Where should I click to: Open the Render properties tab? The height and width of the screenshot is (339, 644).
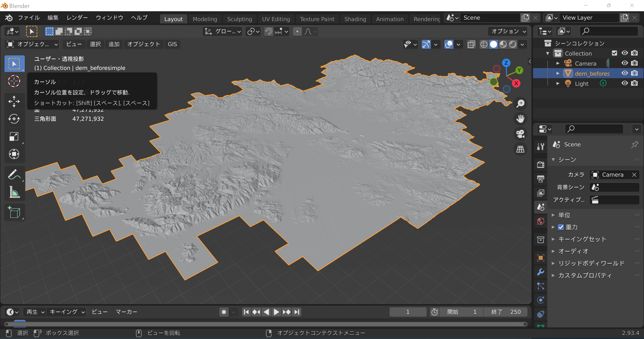(x=541, y=165)
